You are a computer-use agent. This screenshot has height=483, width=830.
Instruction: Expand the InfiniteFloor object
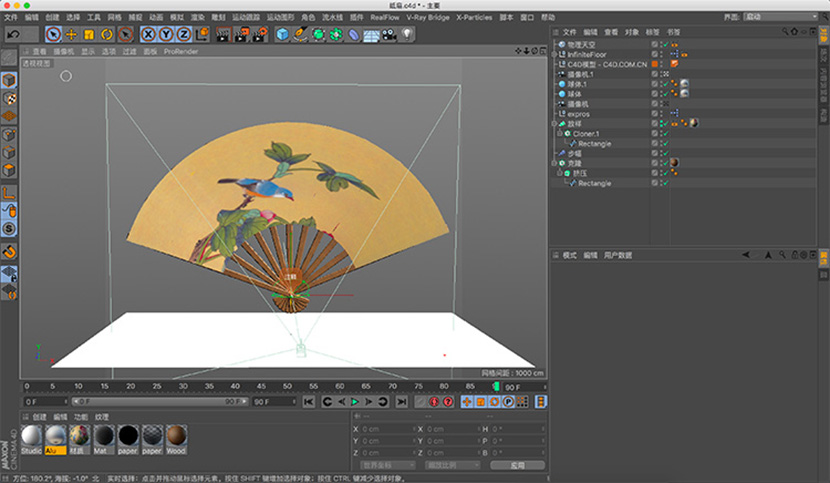pos(554,54)
